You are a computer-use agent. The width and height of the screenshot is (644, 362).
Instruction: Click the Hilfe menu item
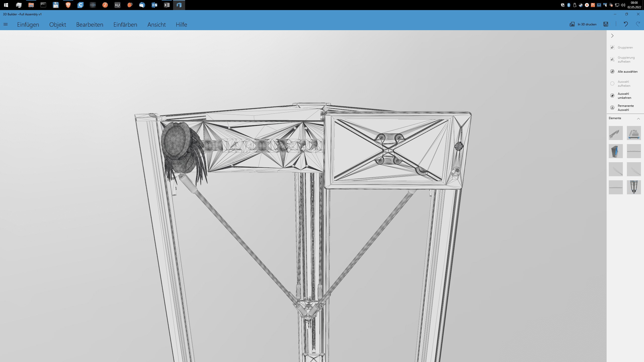coord(181,25)
